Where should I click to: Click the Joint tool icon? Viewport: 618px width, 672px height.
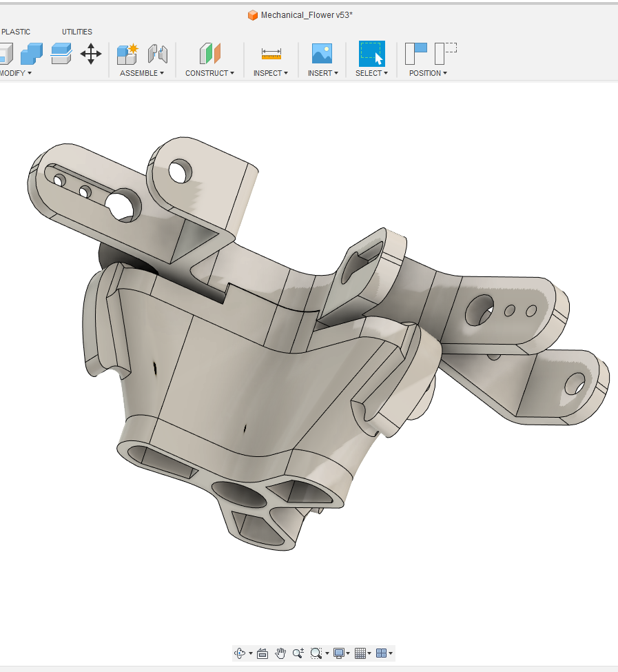(158, 54)
